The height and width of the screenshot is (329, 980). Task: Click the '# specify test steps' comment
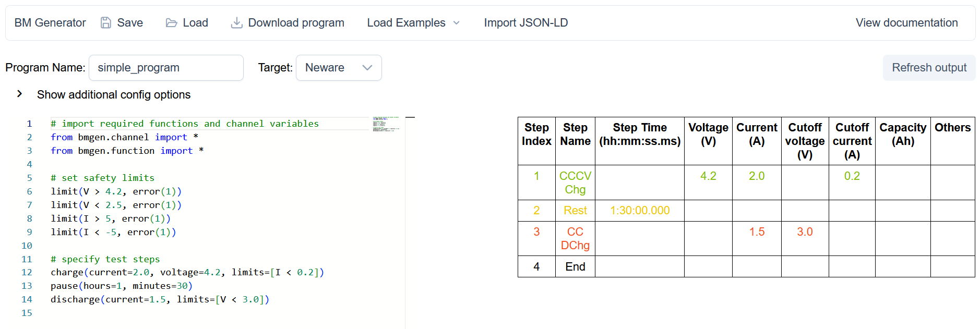(105, 259)
